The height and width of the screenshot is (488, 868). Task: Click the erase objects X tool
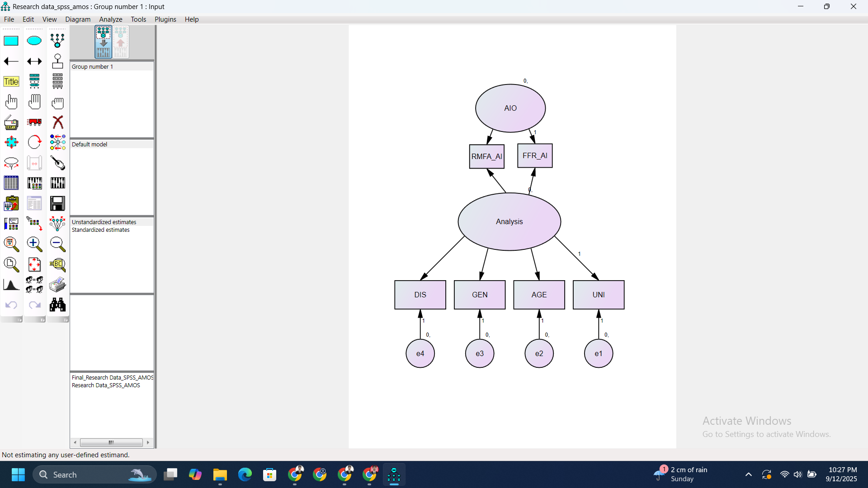pos(57,122)
